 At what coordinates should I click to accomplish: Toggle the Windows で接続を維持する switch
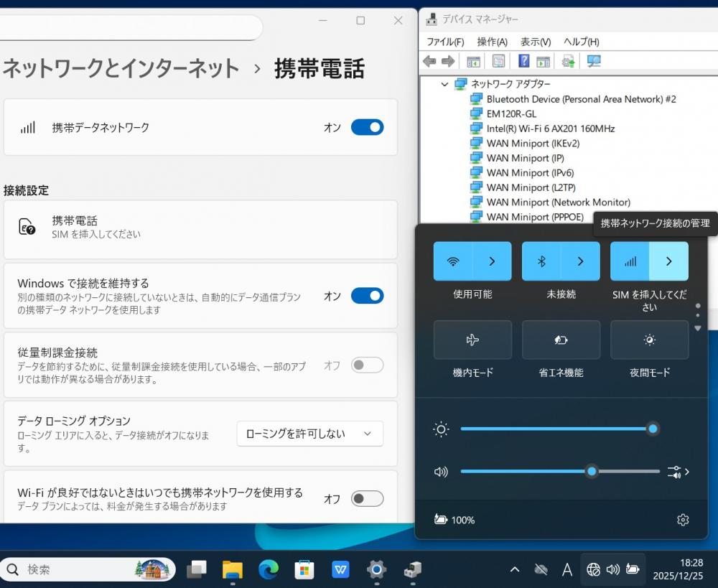click(367, 296)
